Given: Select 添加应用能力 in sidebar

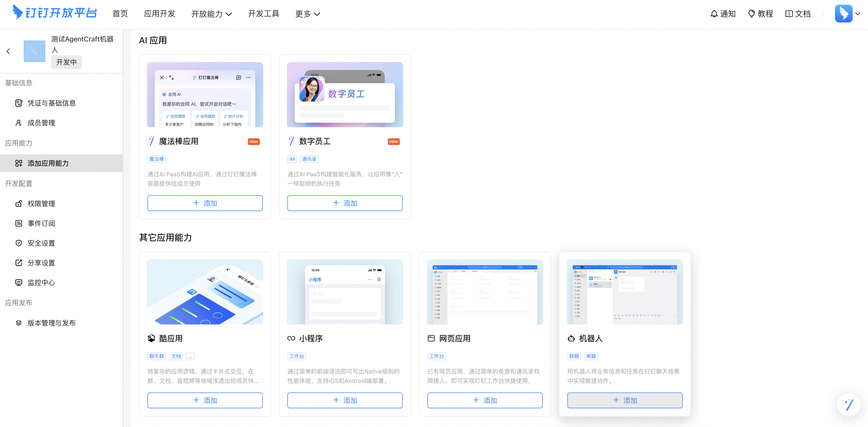Looking at the screenshot, I should [61, 163].
